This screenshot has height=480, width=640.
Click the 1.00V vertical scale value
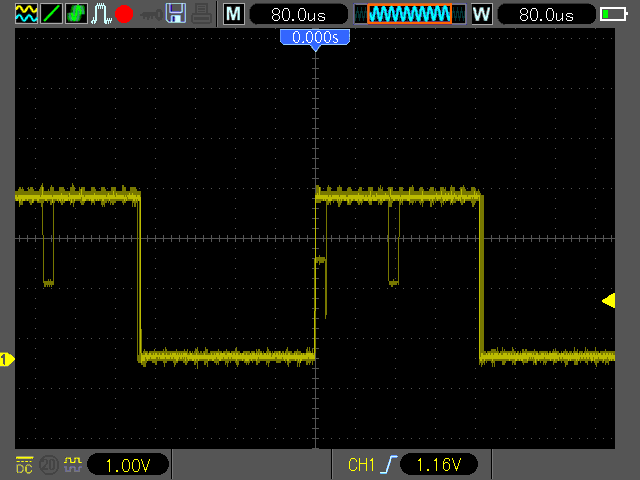tap(128, 465)
